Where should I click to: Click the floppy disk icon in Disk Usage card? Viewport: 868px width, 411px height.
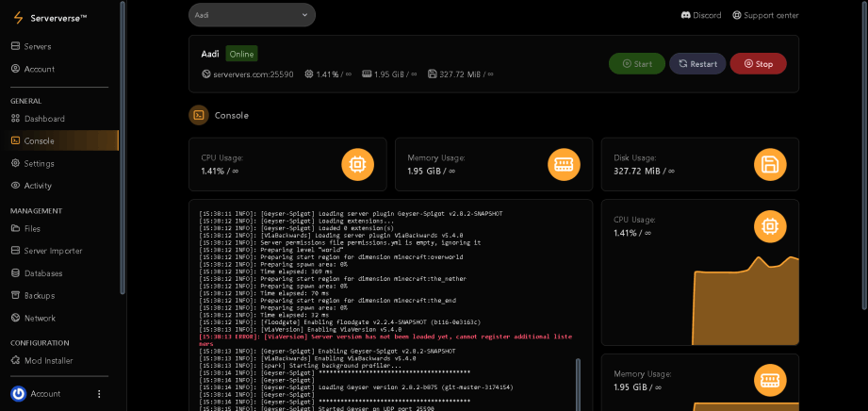[x=771, y=165]
